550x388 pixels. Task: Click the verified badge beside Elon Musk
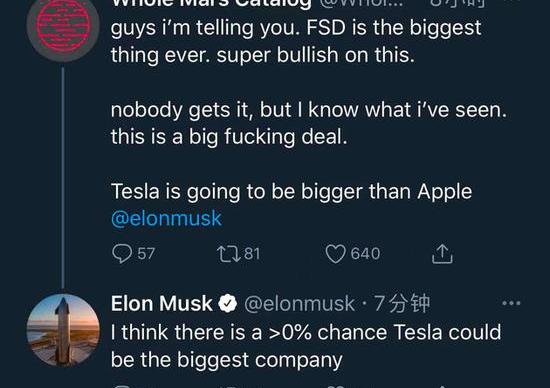[228, 303]
